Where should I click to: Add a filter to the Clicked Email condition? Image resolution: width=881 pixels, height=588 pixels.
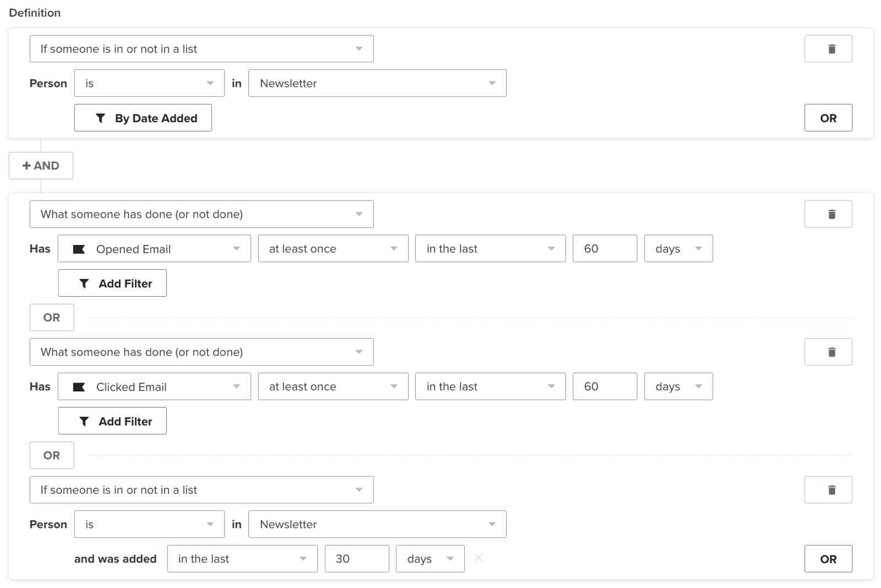tap(112, 421)
